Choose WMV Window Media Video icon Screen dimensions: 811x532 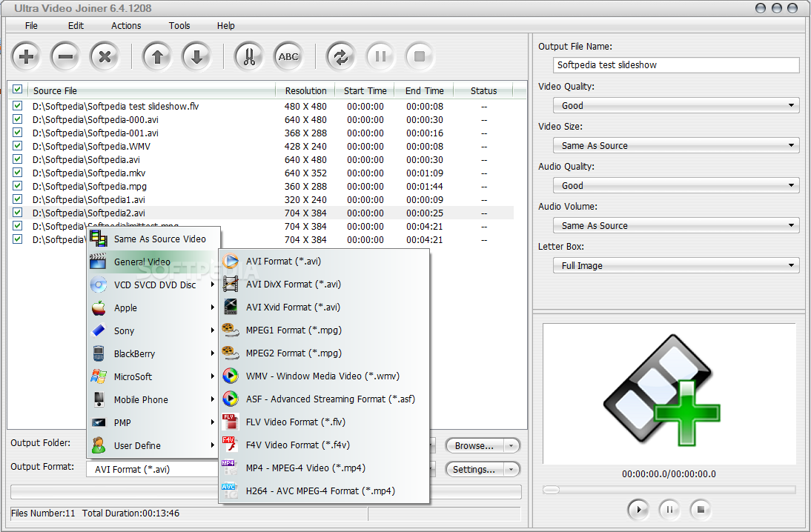(x=230, y=376)
